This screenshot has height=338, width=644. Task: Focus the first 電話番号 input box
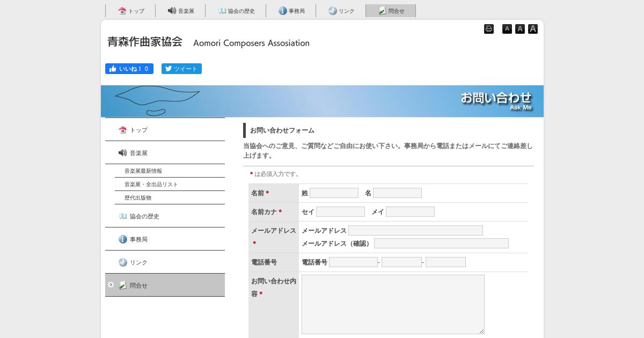pyautogui.click(x=353, y=262)
